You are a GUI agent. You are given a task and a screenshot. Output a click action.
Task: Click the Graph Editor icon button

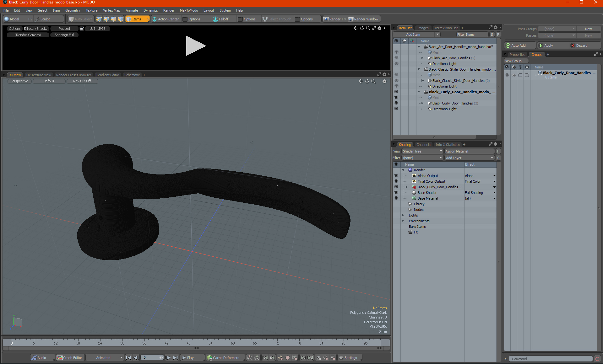pyautogui.click(x=60, y=358)
